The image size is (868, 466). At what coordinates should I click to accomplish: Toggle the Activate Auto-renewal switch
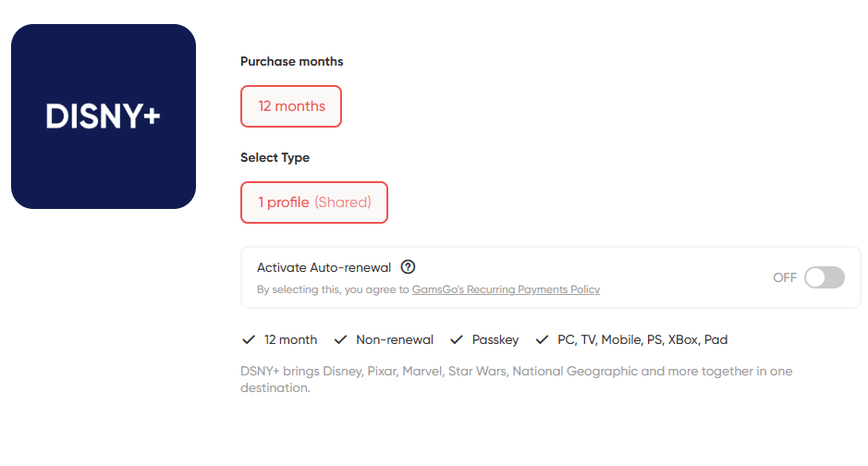825,277
